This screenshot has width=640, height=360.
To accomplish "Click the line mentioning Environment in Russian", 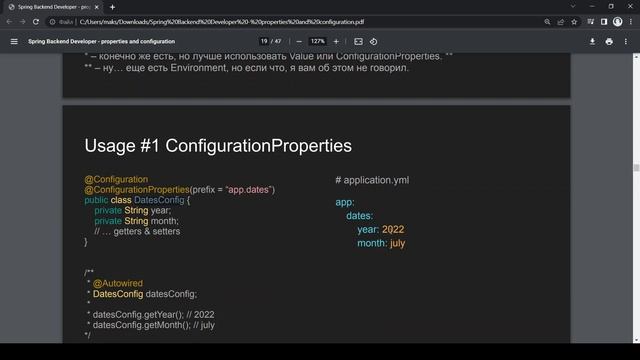I will pyautogui.click(x=246, y=68).
